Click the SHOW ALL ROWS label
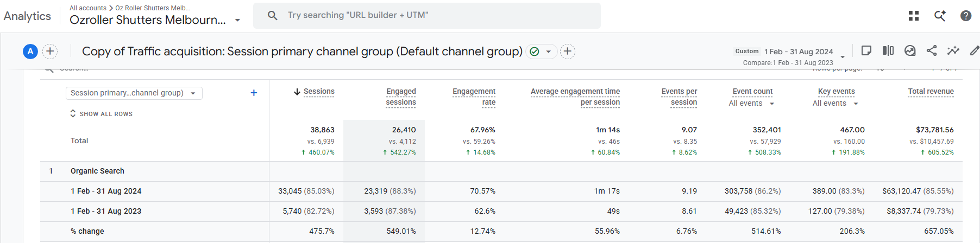The height and width of the screenshot is (243, 980). (x=106, y=114)
